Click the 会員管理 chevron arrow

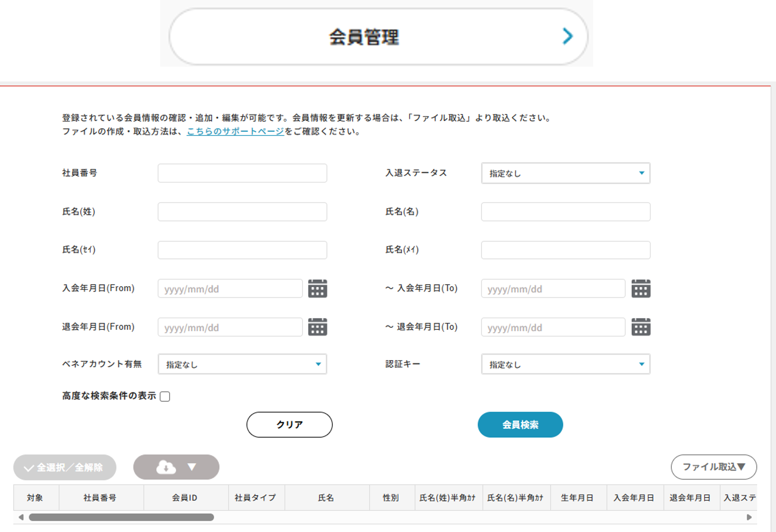[x=567, y=37]
